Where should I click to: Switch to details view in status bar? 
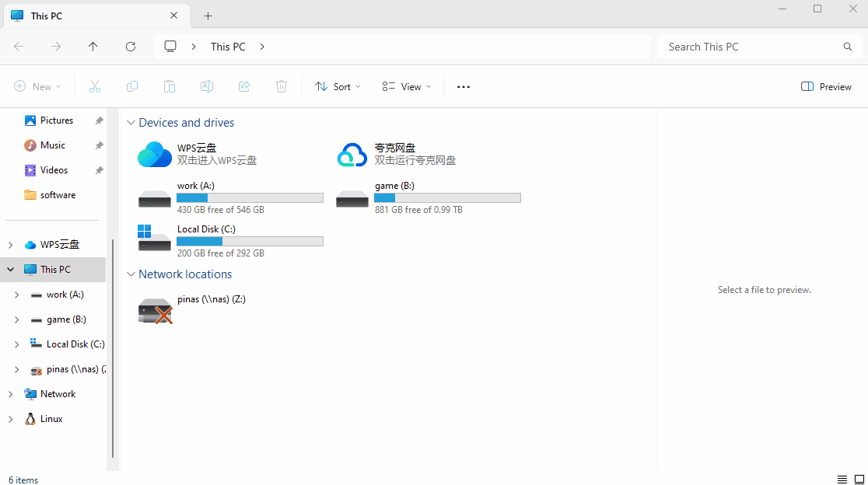[842, 480]
